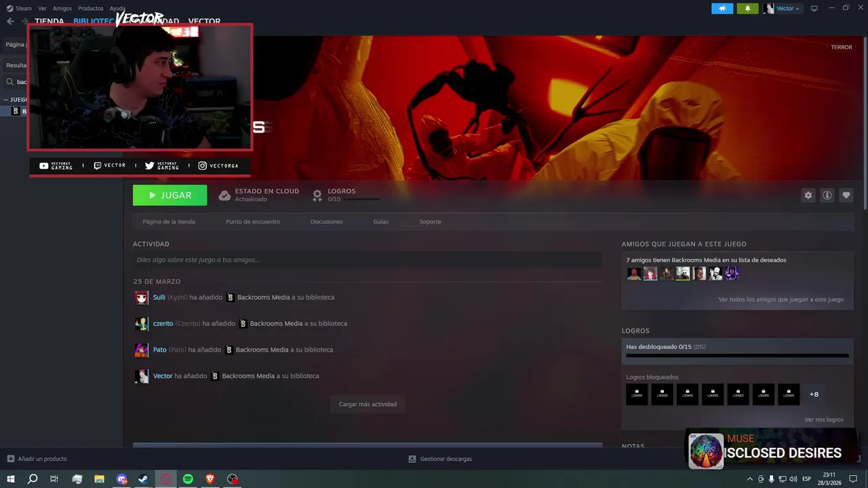Open Ver todos los amigos link

pos(781,299)
